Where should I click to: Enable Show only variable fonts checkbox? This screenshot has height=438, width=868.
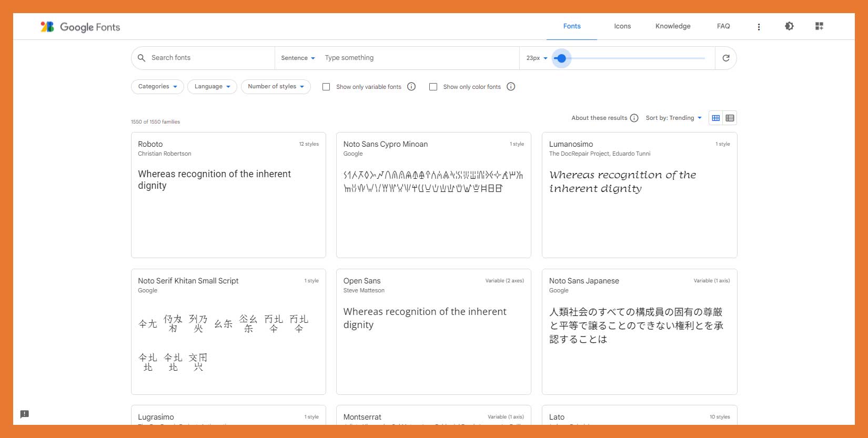pyautogui.click(x=326, y=87)
